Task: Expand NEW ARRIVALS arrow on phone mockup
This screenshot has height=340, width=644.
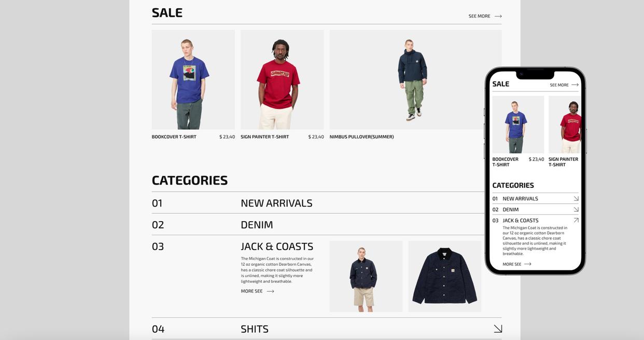Action: pos(576,199)
